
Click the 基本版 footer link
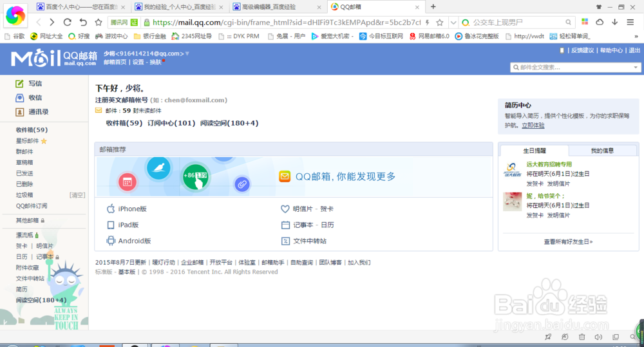pos(126,272)
